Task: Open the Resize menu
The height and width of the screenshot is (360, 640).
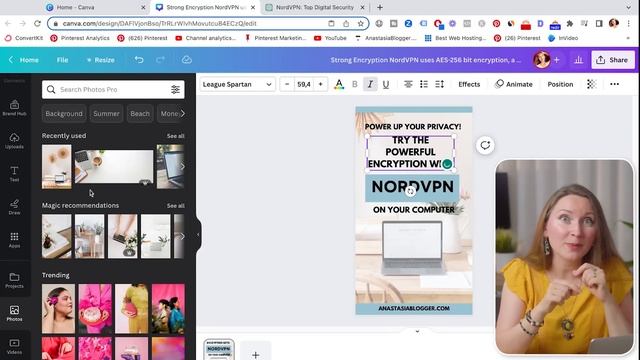Action: coord(100,60)
